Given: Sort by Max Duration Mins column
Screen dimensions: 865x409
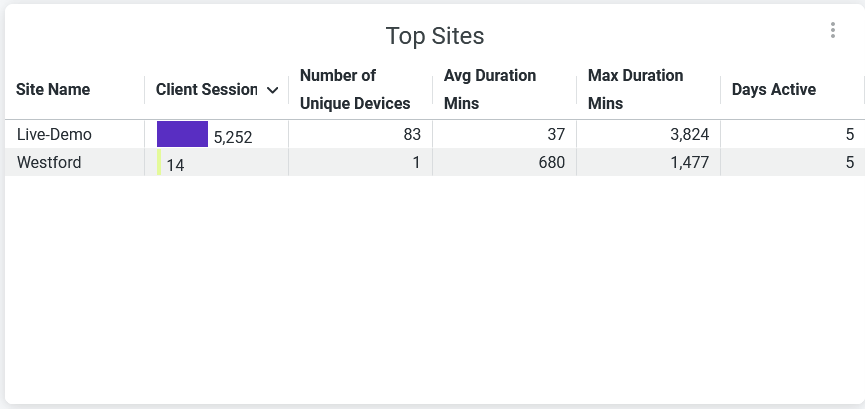Looking at the screenshot, I should point(636,90).
